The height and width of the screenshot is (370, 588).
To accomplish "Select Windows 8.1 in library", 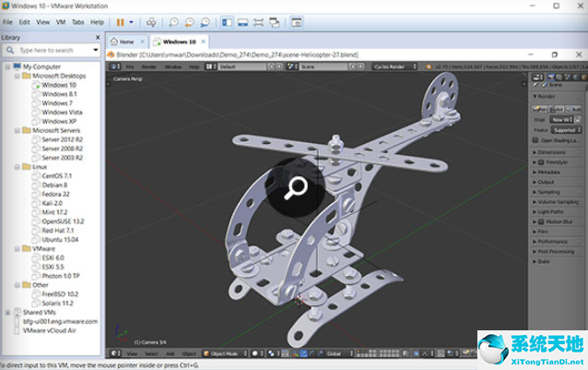I will pos(59,94).
